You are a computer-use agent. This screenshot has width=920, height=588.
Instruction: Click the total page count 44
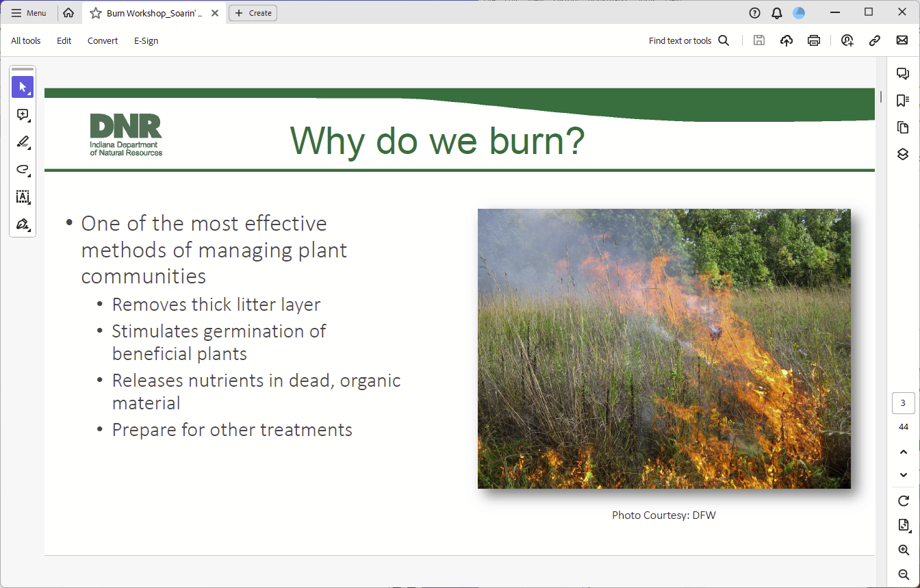pyautogui.click(x=904, y=427)
